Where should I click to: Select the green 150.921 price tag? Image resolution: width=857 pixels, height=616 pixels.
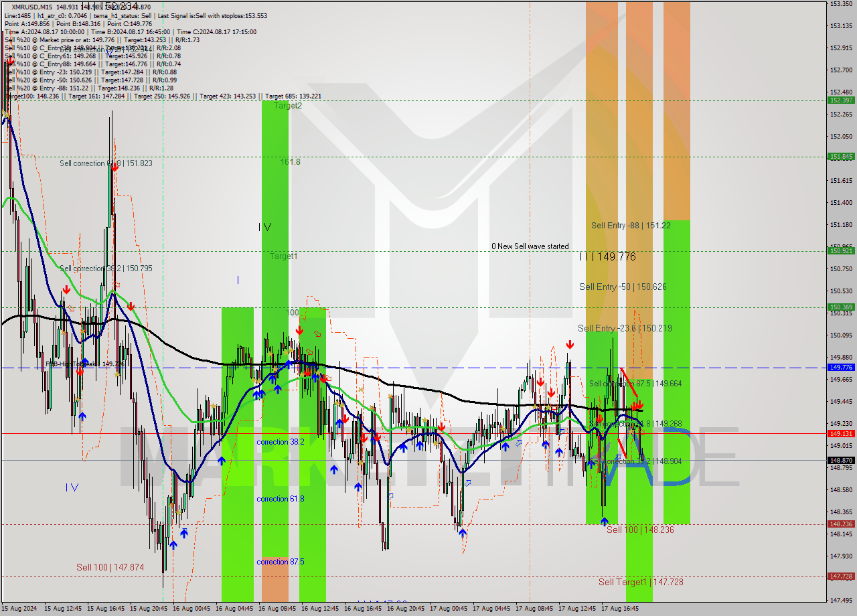[841, 251]
